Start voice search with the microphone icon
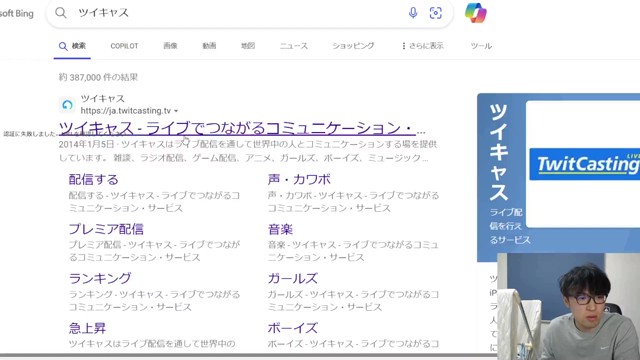Viewport: 640px width, 360px height. click(413, 13)
